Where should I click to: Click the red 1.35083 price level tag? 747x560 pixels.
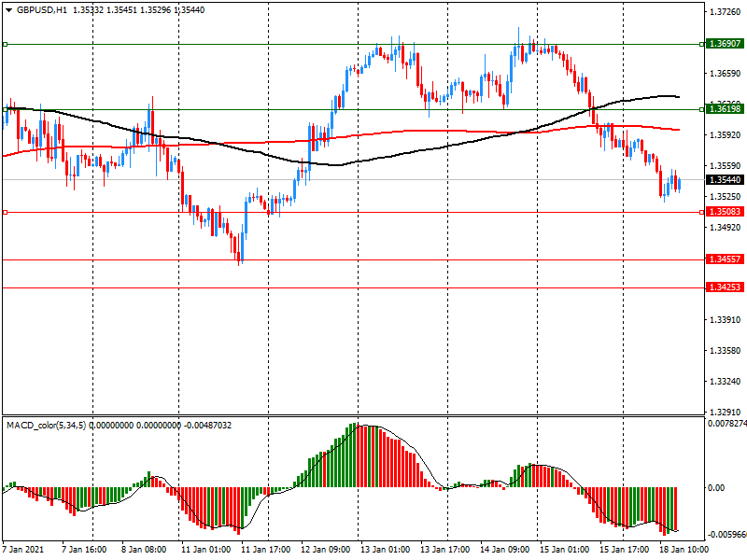pyautogui.click(x=725, y=213)
